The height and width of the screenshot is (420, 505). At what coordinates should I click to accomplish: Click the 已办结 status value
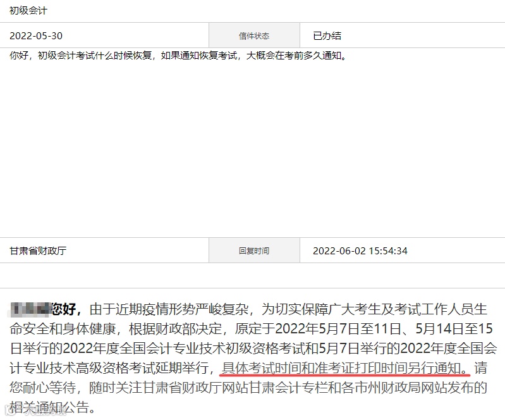(327, 35)
